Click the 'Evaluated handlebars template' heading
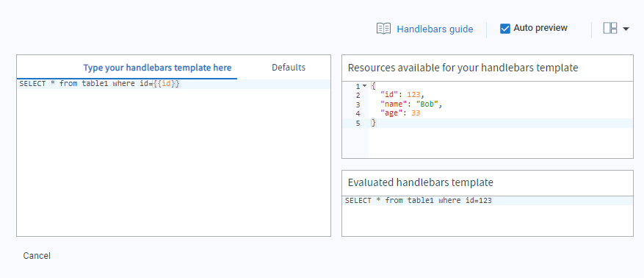This screenshot has width=644, height=278. coord(421,182)
